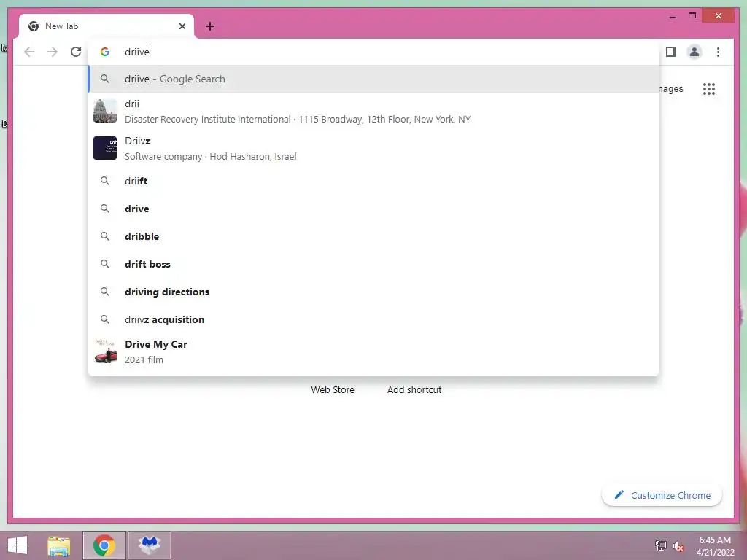Click the Add shortcut button

(414, 389)
